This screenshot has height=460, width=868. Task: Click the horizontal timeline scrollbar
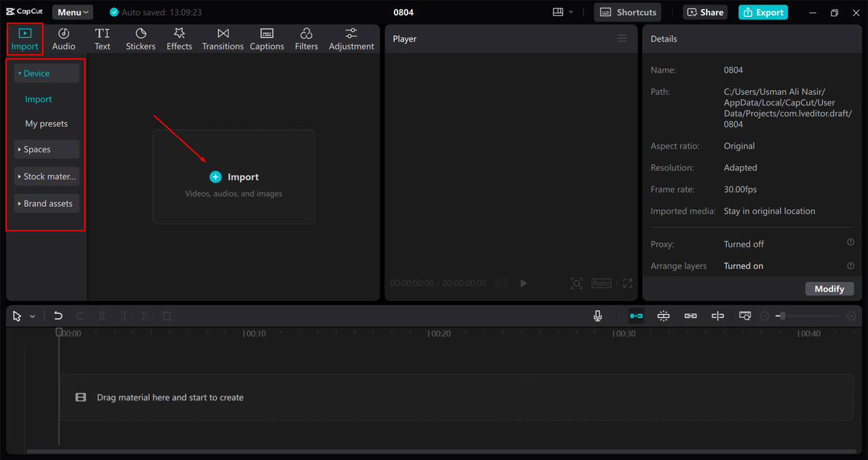[441, 451]
